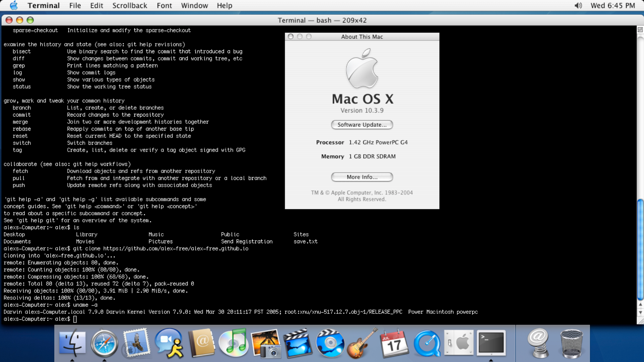Click the Apple logo in About This Mac

pyautogui.click(x=362, y=68)
